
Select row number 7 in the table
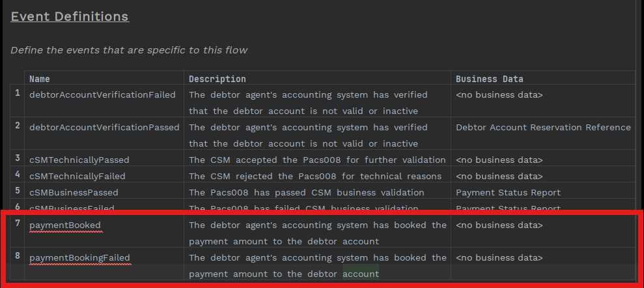(x=18, y=224)
